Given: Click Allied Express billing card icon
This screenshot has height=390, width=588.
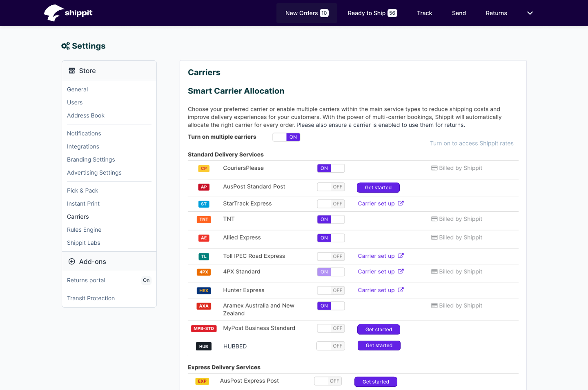Looking at the screenshot, I should point(434,237).
